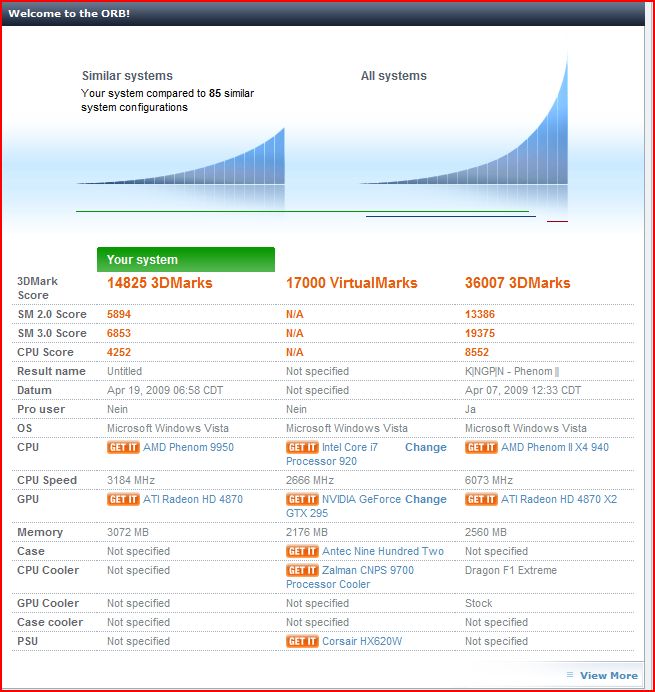Click GET IT badge beside Corsair HX620W
The width and height of the screenshot is (655, 692).
(302, 641)
